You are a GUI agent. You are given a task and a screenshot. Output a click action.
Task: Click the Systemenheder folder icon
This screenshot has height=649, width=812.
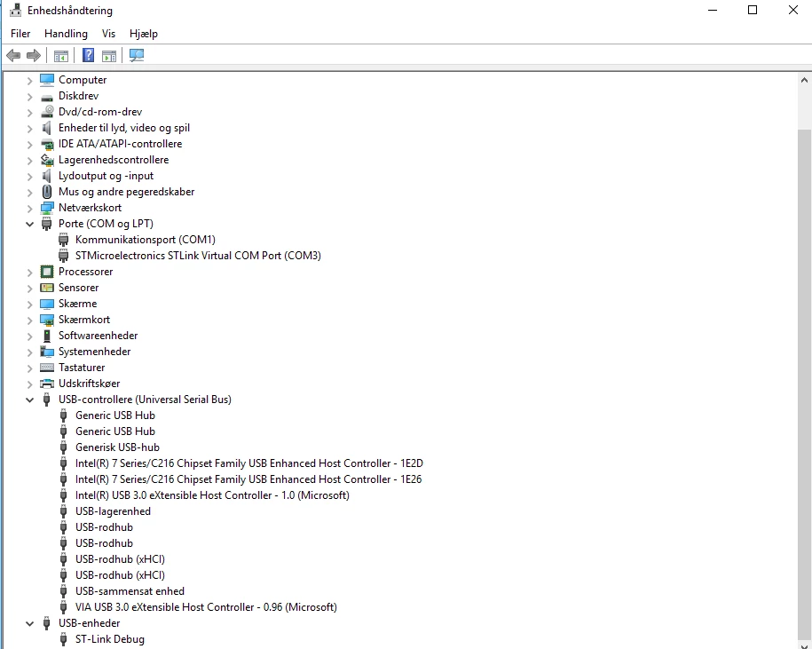point(47,352)
